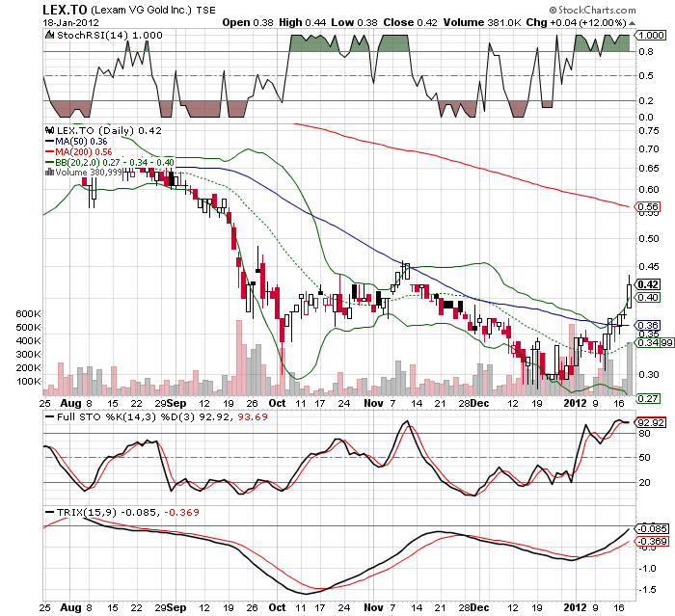Click the 0.30 price scale label
This screenshot has height=616, width=675.
coord(649,374)
